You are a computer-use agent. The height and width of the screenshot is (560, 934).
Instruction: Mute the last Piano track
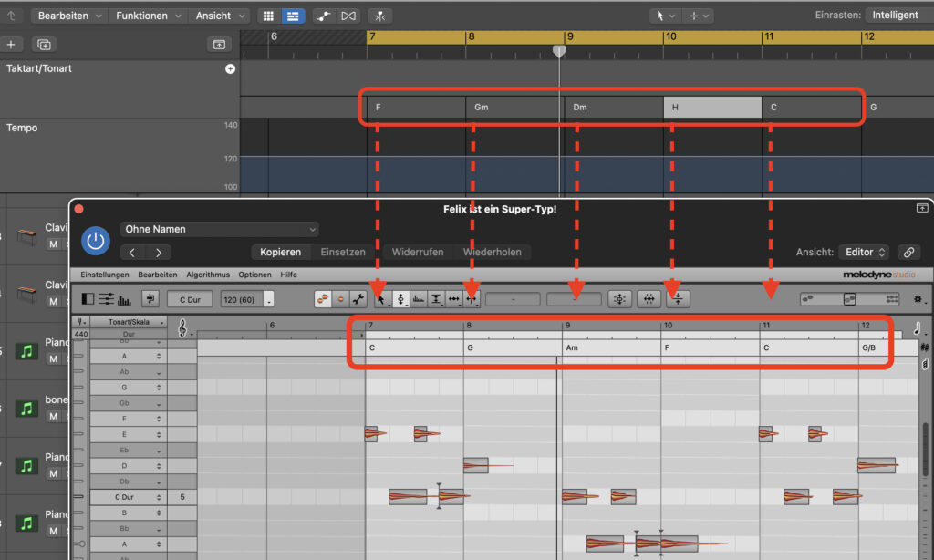click(54, 531)
